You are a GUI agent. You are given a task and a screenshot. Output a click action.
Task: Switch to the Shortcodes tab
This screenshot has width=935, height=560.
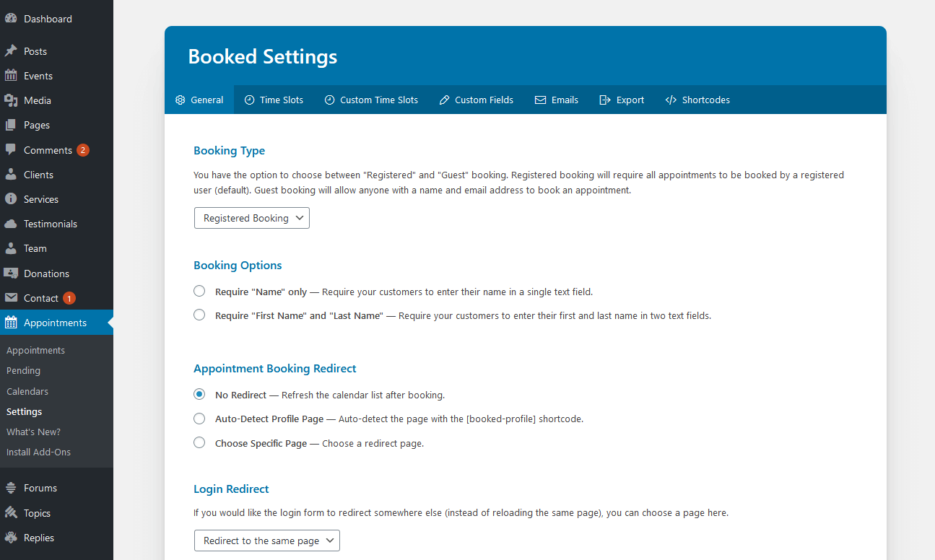697,100
